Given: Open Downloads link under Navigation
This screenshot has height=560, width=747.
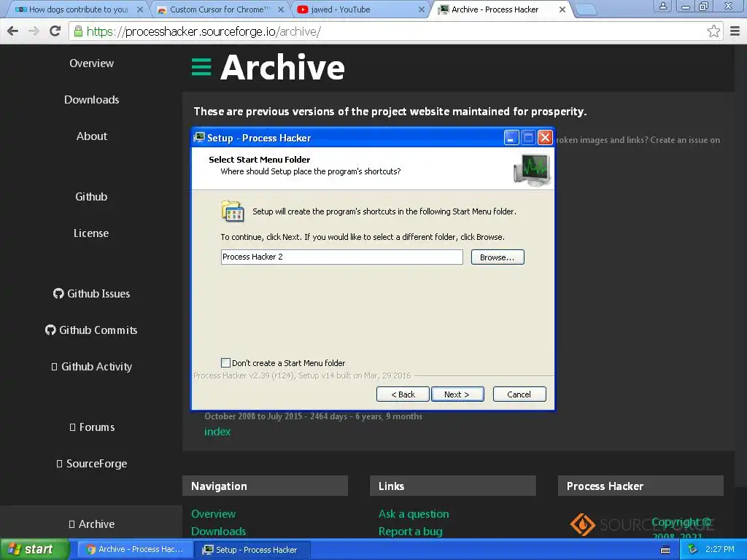Looking at the screenshot, I should tap(219, 532).
